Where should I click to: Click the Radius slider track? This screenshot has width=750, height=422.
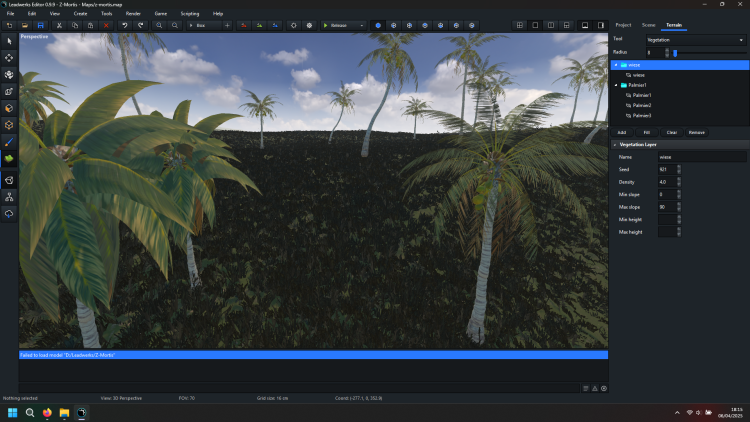tap(710, 52)
